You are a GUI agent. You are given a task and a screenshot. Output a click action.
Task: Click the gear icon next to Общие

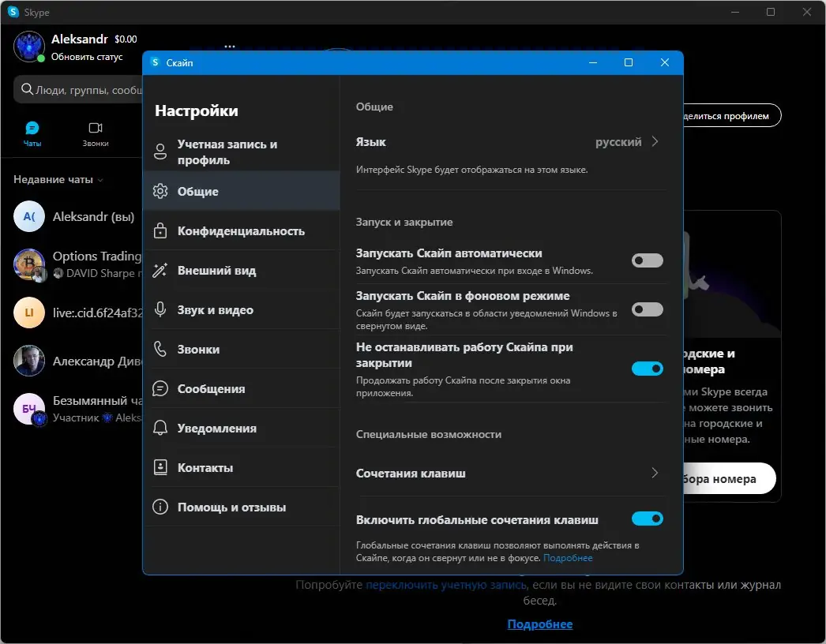[x=160, y=191]
